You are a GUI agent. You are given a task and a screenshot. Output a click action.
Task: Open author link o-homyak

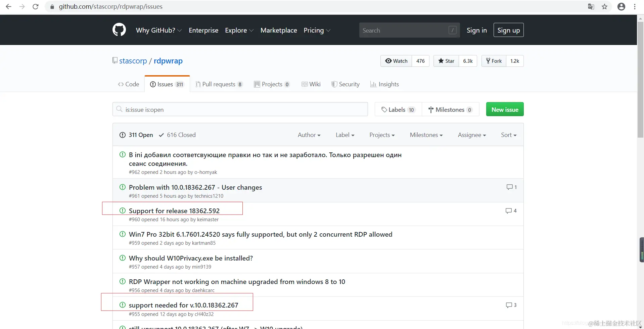(x=206, y=172)
